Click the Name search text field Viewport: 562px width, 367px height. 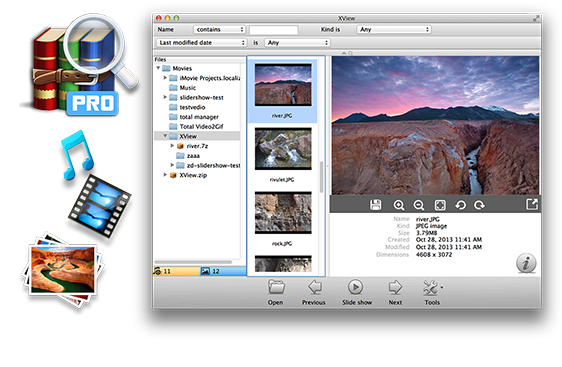click(274, 30)
